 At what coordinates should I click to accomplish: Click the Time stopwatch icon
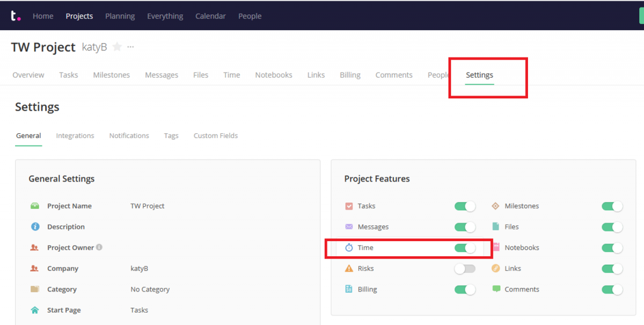point(349,248)
